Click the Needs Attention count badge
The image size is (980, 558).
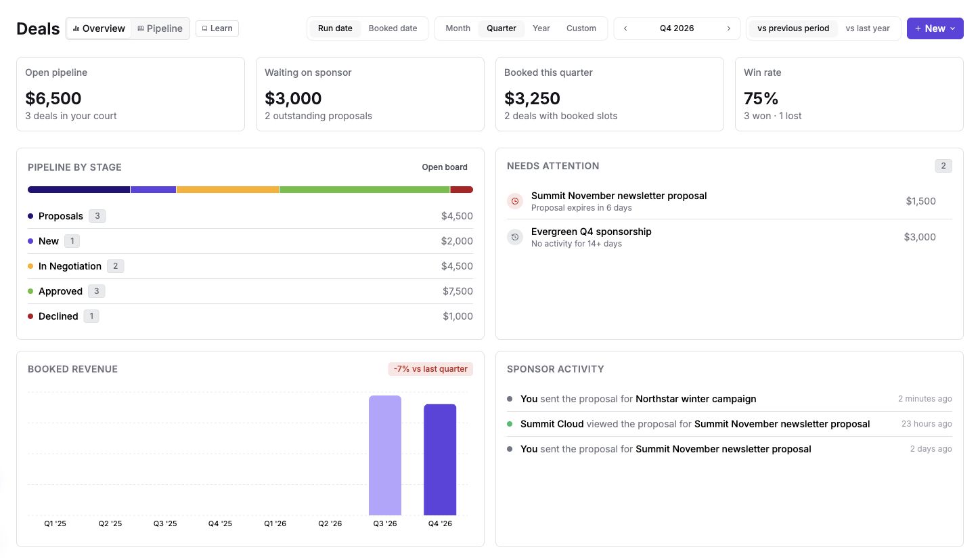click(943, 166)
